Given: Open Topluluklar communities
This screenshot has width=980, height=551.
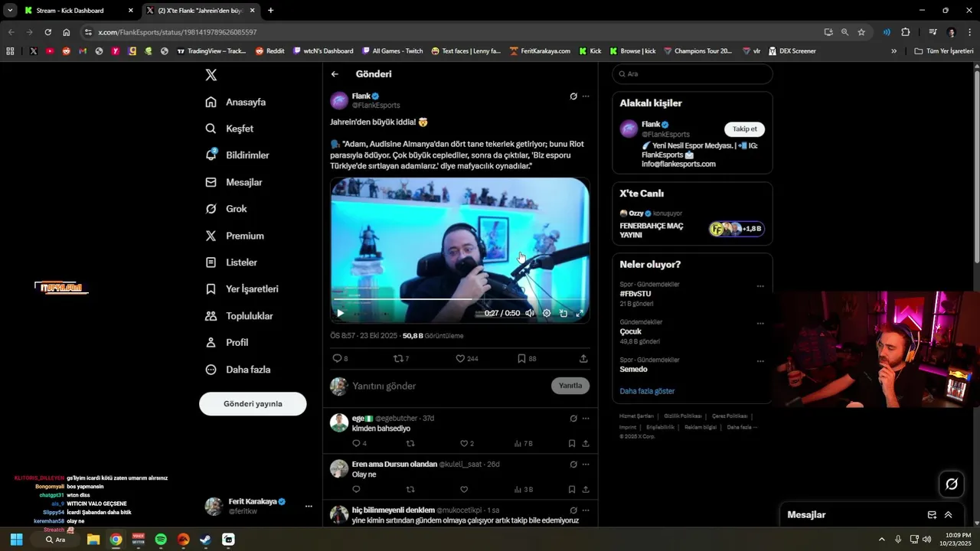Looking at the screenshot, I should tap(239, 316).
